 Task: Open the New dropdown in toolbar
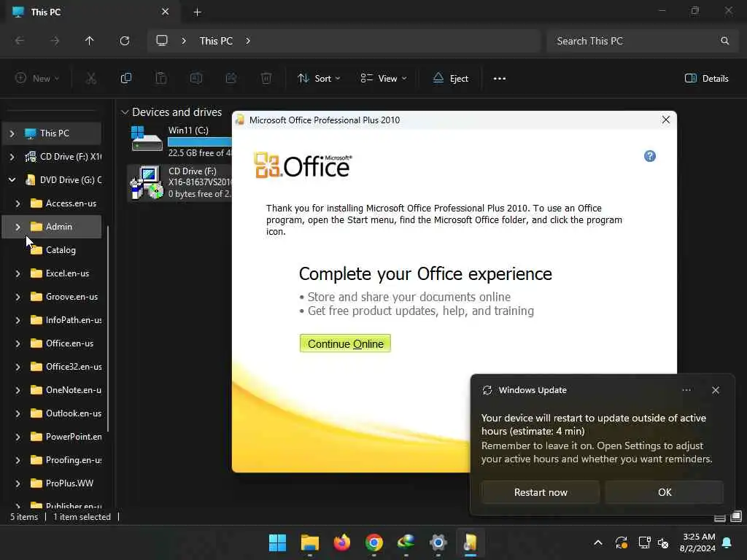pyautogui.click(x=37, y=79)
